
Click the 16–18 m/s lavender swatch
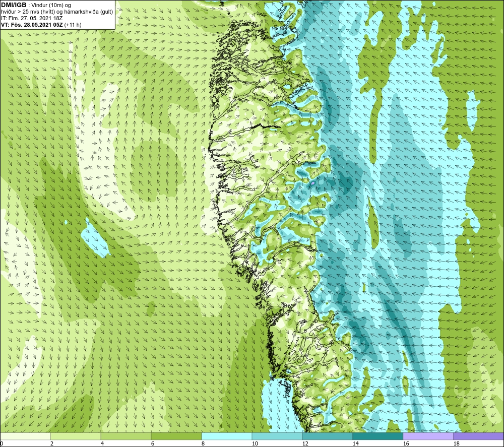(x=428, y=436)
